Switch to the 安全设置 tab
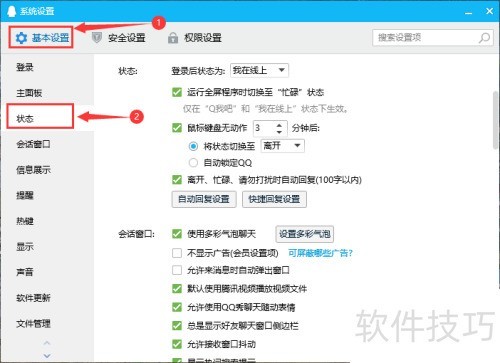 (119, 38)
